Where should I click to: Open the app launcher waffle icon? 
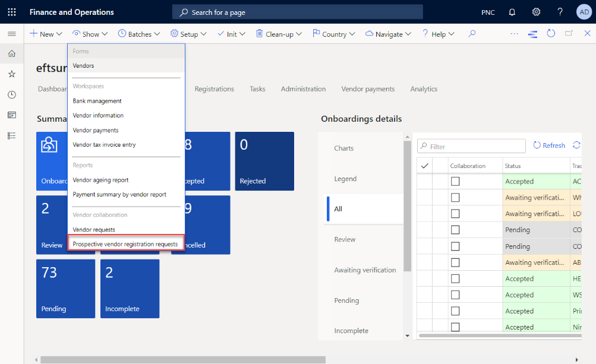click(x=12, y=12)
